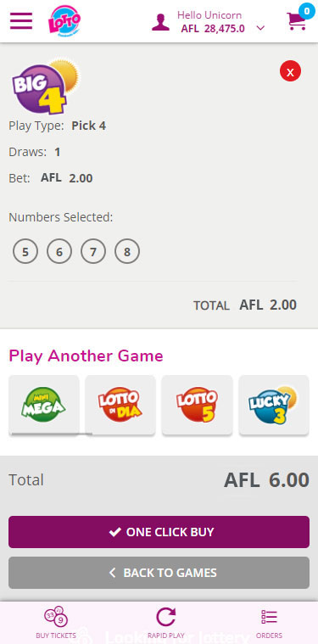318x644 pixels.
Task: Remove the Big 4 ticket with red X
Action: 291,72
